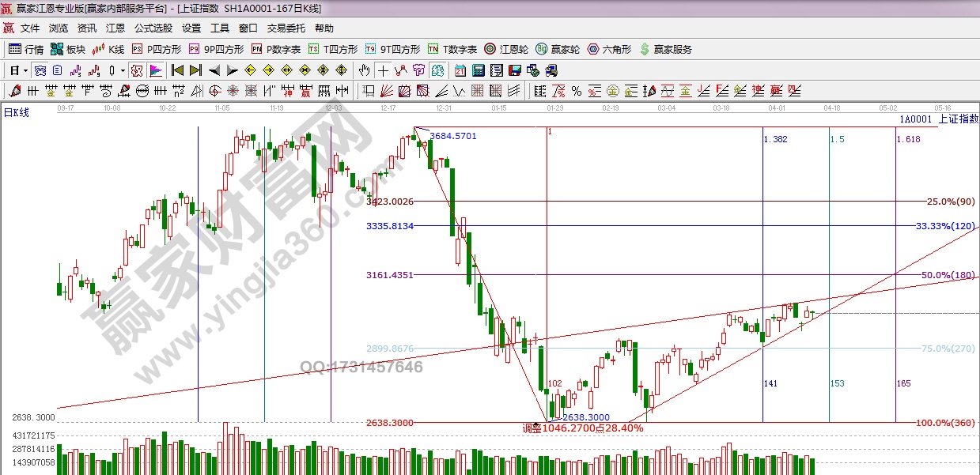The height and width of the screenshot is (475, 980).
Task: Open the 帮助 menu
Action: coord(324,28)
